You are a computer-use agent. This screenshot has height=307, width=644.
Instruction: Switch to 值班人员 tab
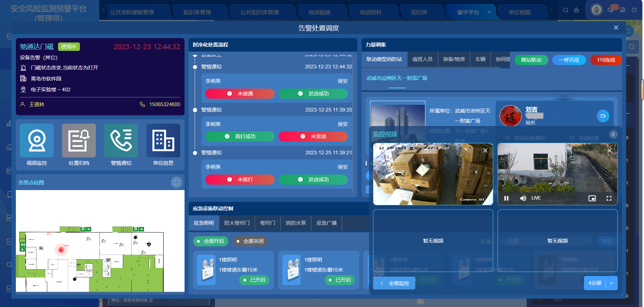pos(422,59)
